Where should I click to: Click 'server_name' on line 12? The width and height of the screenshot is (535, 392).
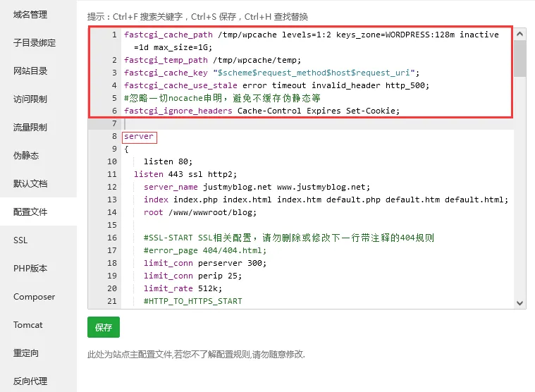click(x=171, y=187)
